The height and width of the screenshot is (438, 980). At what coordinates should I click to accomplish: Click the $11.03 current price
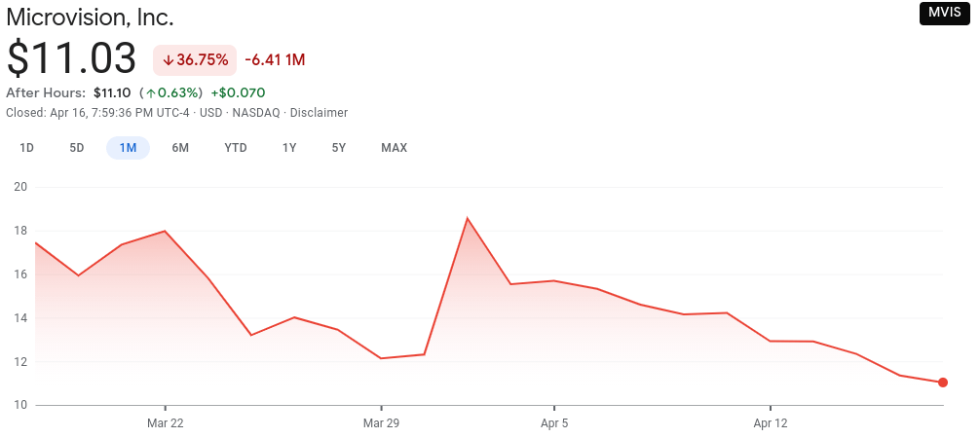coord(72,59)
